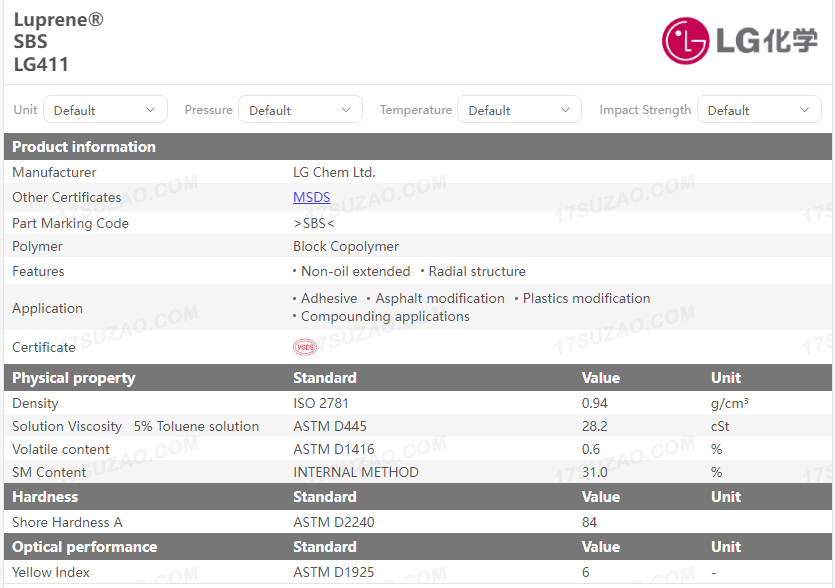Image resolution: width=835 pixels, height=588 pixels.
Task: Click the Yellow Index label
Action: click(x=51, y=572)
